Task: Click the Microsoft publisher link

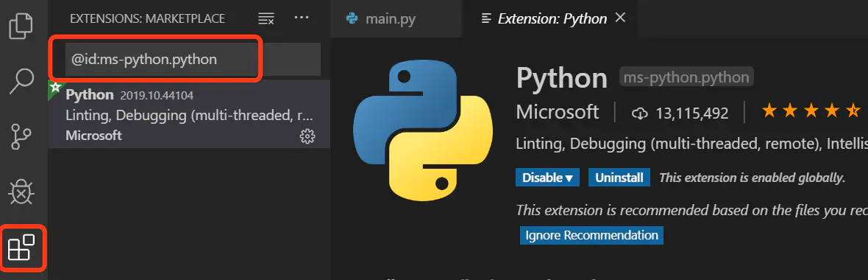Action: (558, 113)
